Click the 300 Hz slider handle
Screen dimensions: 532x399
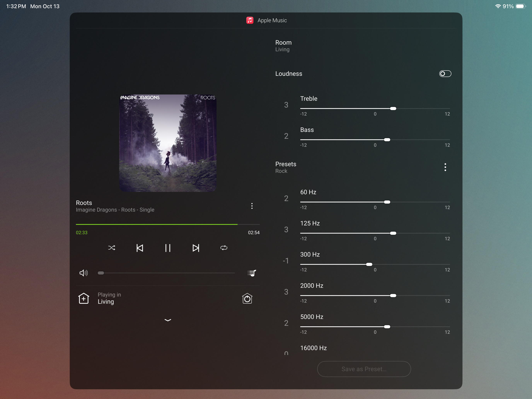coord(369,264)
